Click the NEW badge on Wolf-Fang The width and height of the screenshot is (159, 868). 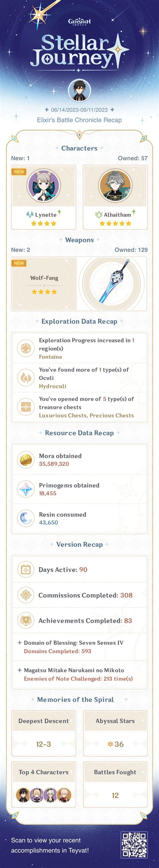(19, 263)
